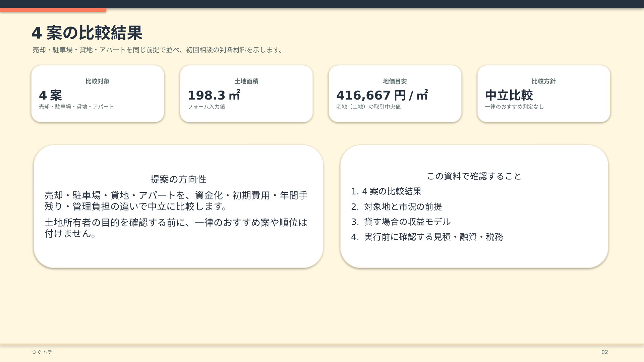Select the 比較方針 card label
This screenshot has height=362, width=644.
coord(543,81)
